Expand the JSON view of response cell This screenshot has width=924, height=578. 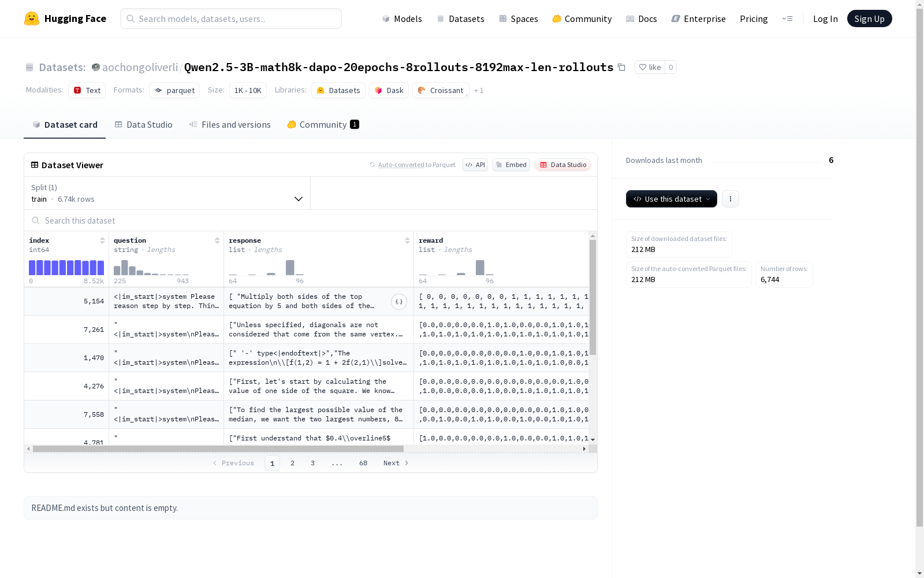click(x=399, y=302)
